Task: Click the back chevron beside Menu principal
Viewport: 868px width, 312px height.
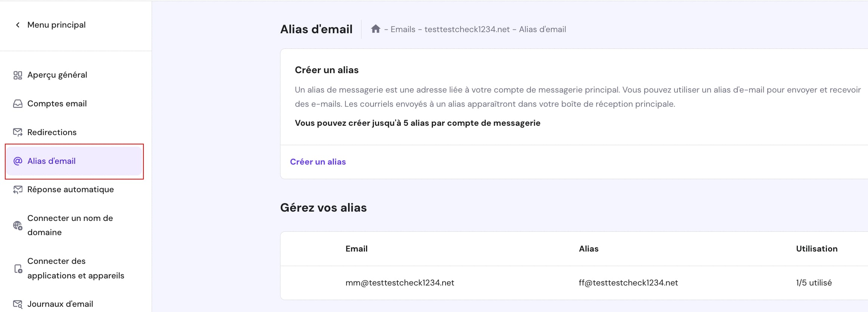Action: [x=18, y=25]
